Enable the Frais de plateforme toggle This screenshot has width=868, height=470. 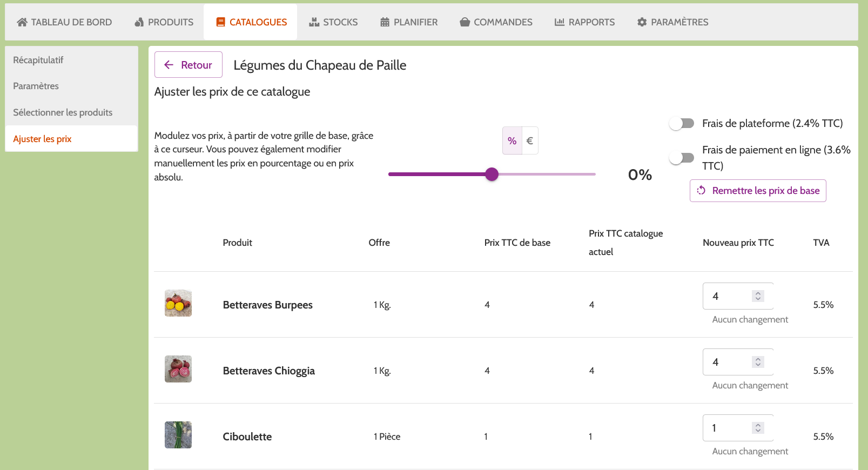point(682,124)
